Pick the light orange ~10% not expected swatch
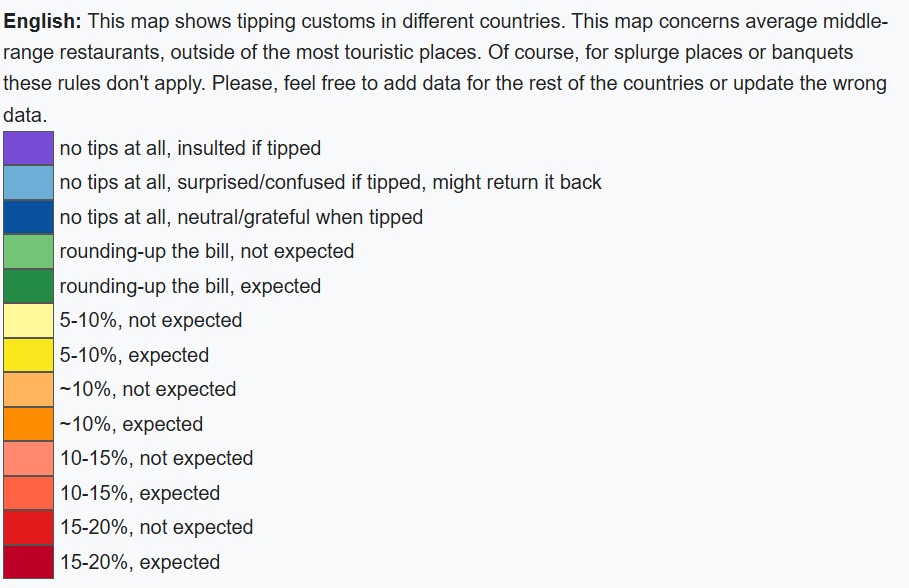The width and height of the screenshot is (909, 588). point(28,389)
